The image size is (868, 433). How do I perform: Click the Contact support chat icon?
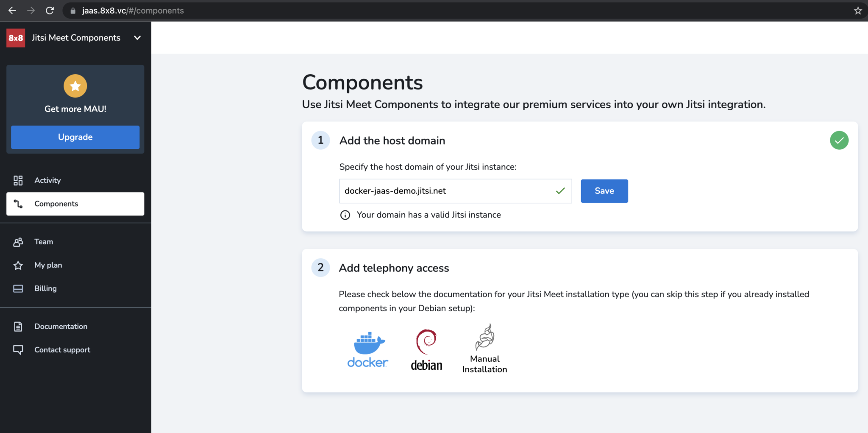[x=18, y=349]
